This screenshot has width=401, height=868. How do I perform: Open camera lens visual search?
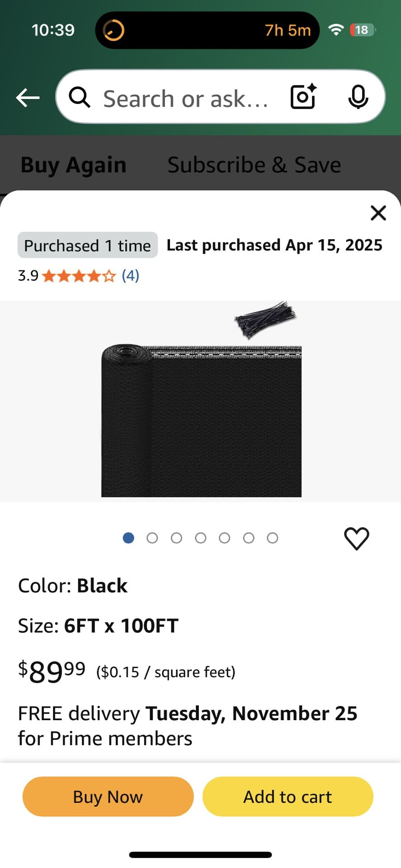pyautogui.click(x=303, y=97)
